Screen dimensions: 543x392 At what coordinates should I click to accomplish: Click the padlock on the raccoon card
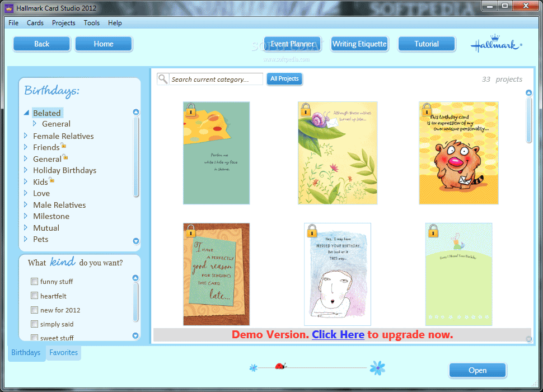tap(427, 109)
